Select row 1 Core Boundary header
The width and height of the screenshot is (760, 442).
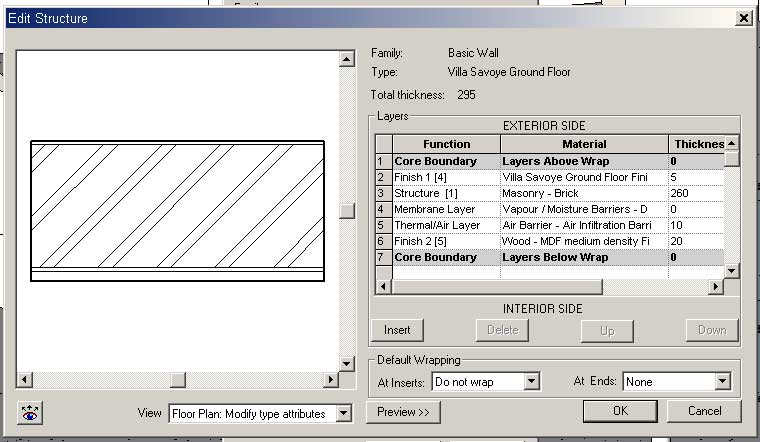pyautogui.click(x=383, y=161)
